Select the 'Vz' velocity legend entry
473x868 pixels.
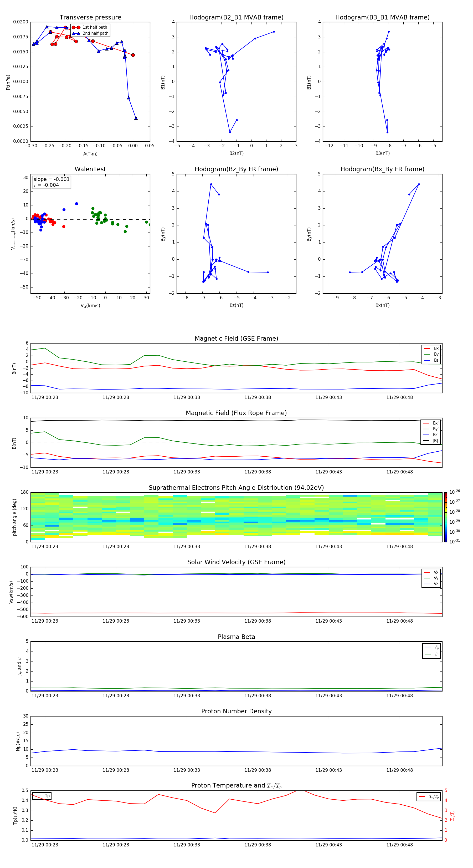tap(431, 584)
